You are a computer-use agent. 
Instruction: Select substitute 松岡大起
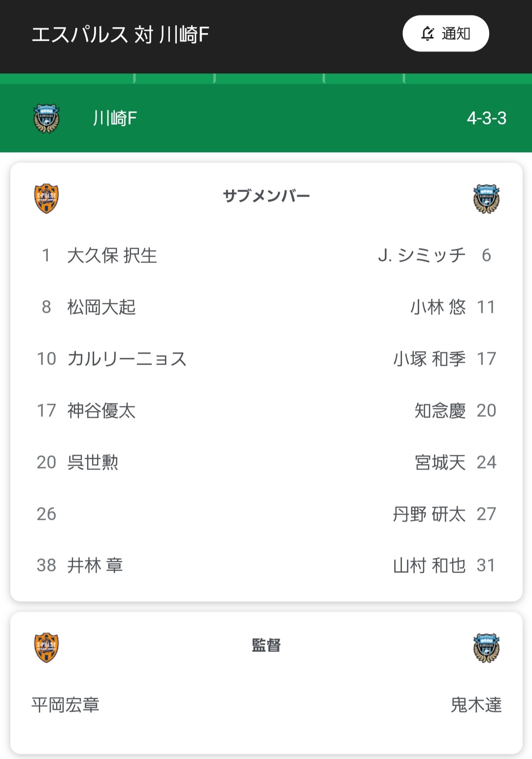[x=101, y=307]
